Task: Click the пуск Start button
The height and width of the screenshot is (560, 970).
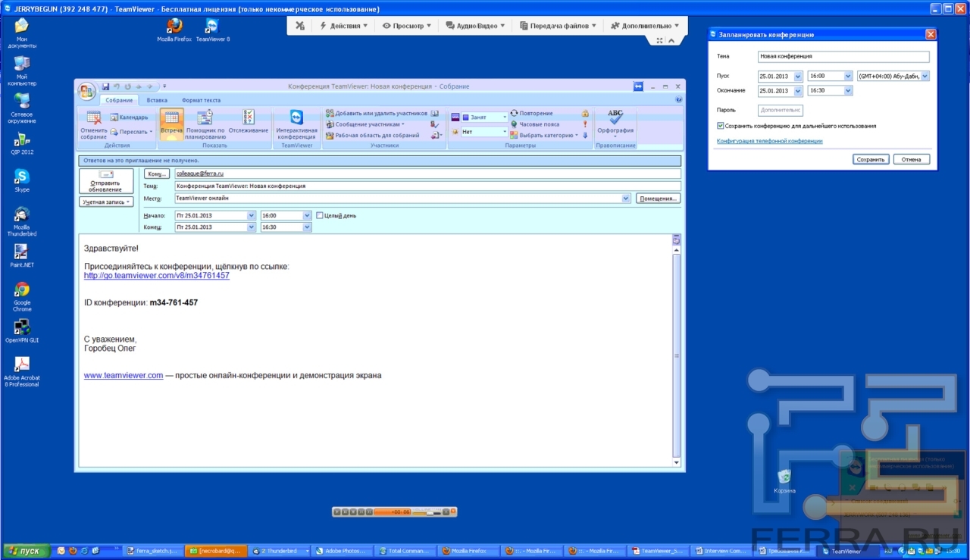Action: pos(26,551)
